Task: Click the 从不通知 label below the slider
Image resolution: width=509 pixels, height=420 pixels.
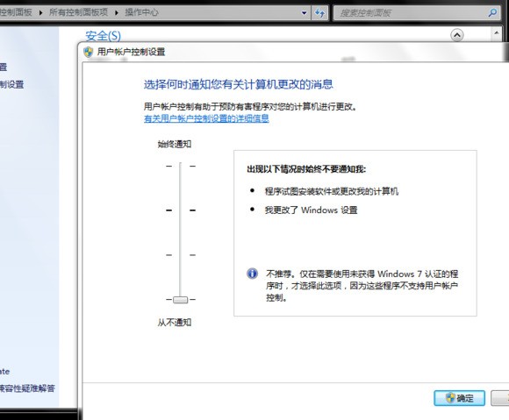Action: click(175, 323)
